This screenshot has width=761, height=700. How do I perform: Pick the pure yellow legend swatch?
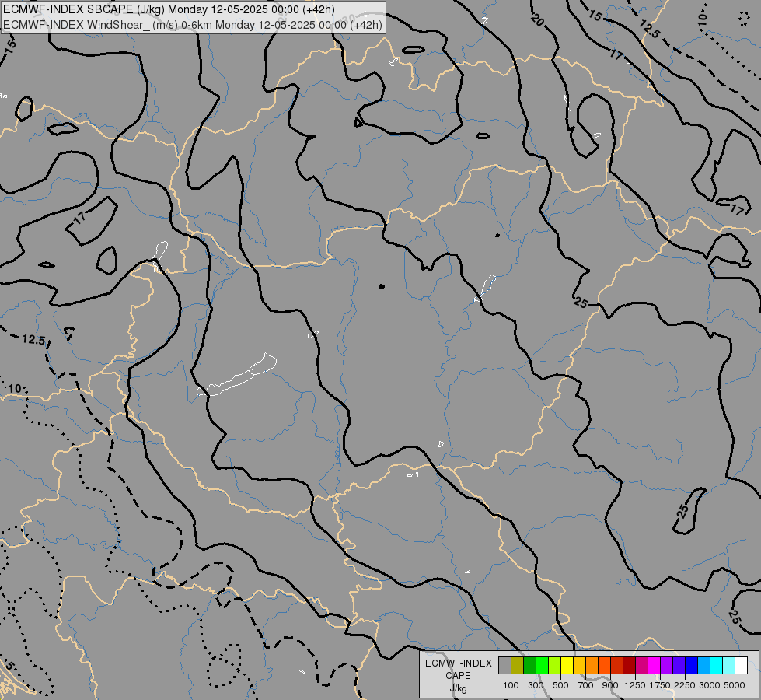click(x=567, y=665)
